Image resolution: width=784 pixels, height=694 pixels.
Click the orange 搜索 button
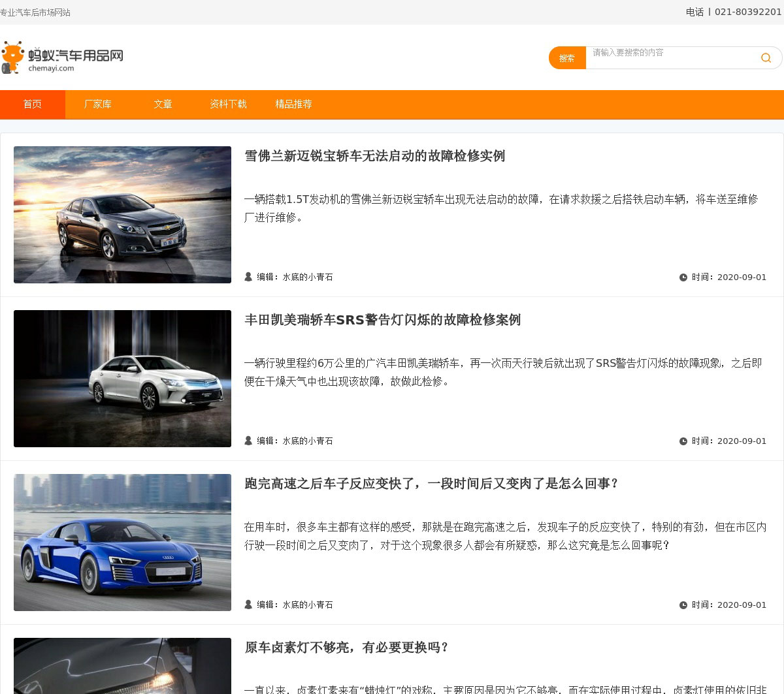tap(567, 58)
